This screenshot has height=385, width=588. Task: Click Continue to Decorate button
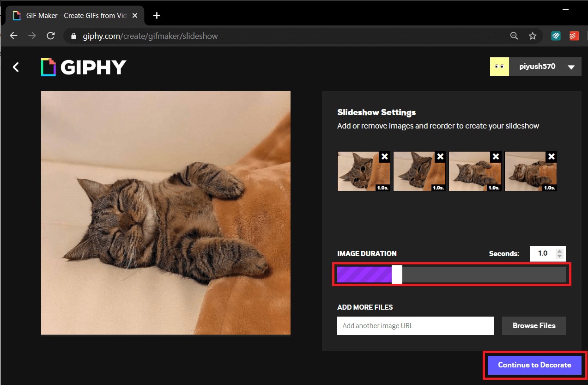coord(534,365)
